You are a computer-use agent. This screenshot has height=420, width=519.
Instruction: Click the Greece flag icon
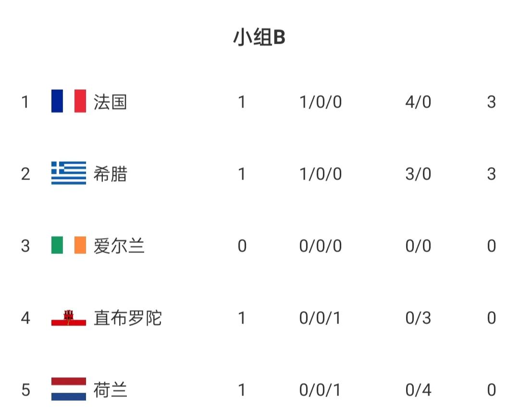click(69, 173)
